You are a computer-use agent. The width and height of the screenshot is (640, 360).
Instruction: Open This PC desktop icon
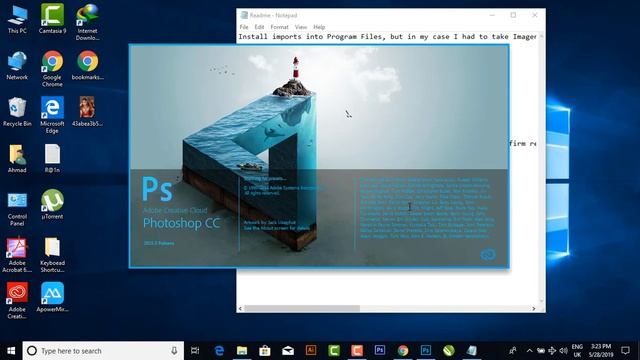17,19
